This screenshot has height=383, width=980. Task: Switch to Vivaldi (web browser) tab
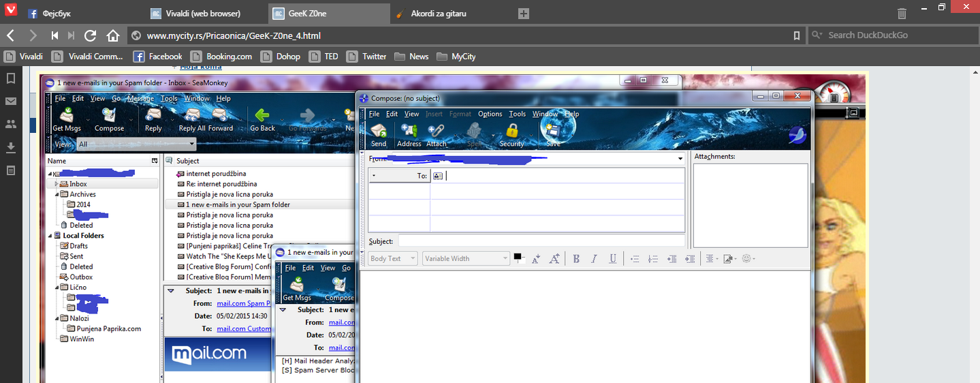click(x=202, y=14)
